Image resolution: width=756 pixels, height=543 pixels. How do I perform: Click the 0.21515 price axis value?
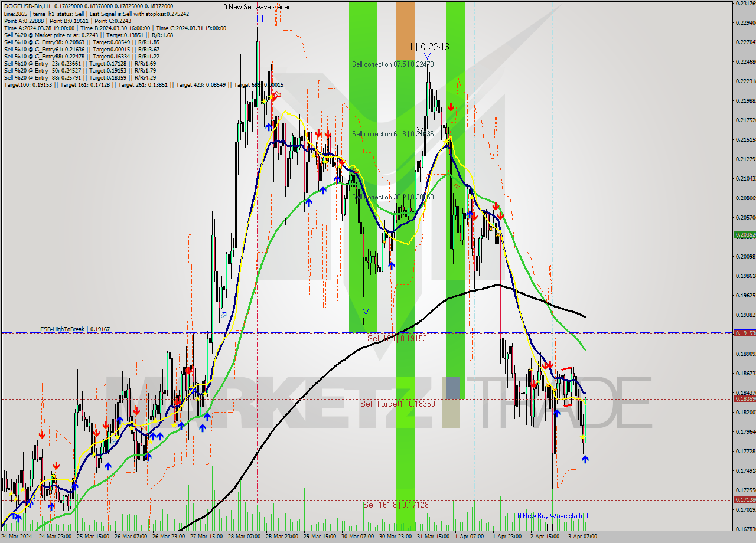[x=745, y=140]
